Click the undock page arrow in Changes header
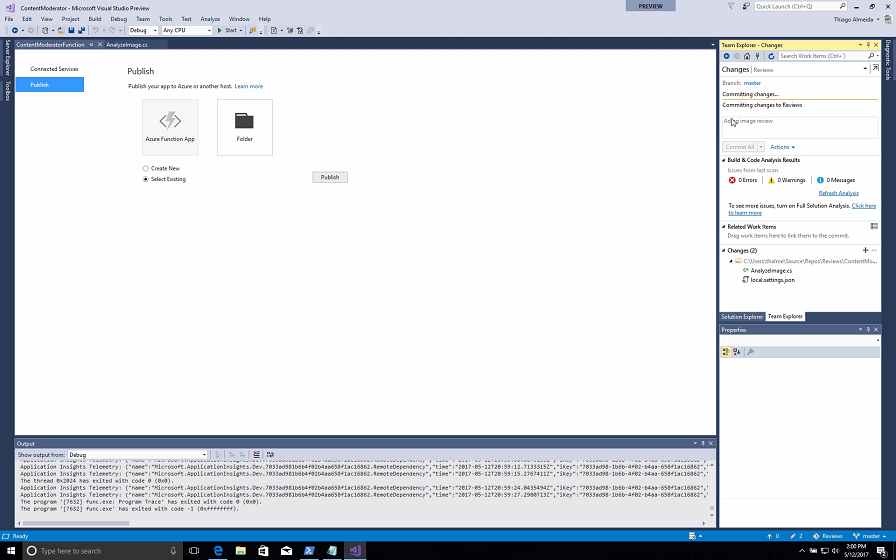Image resolution: width=896 pixels, height=560 pixels. click(875, 69)
